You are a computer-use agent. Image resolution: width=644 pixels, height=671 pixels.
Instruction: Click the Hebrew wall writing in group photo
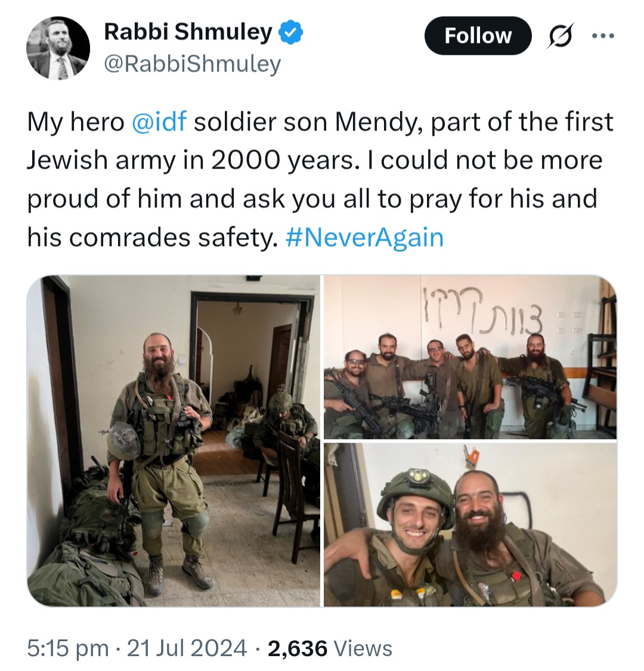482,312
